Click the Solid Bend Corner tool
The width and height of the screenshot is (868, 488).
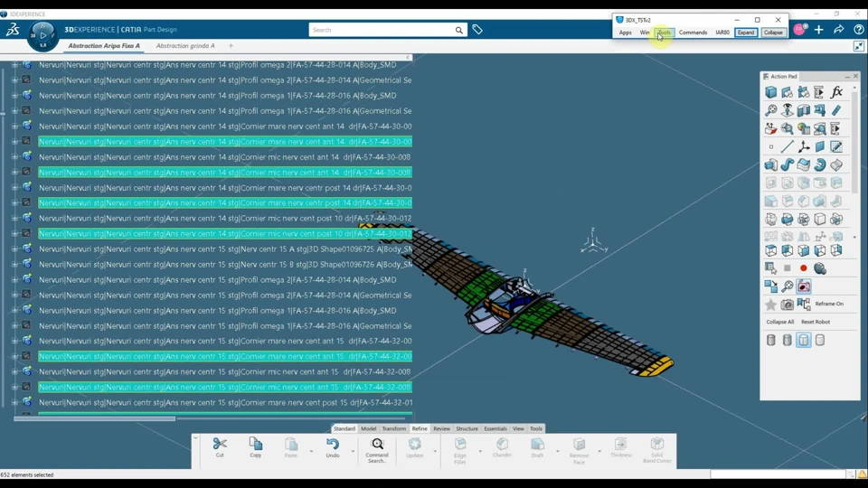(x=657, y=450)
